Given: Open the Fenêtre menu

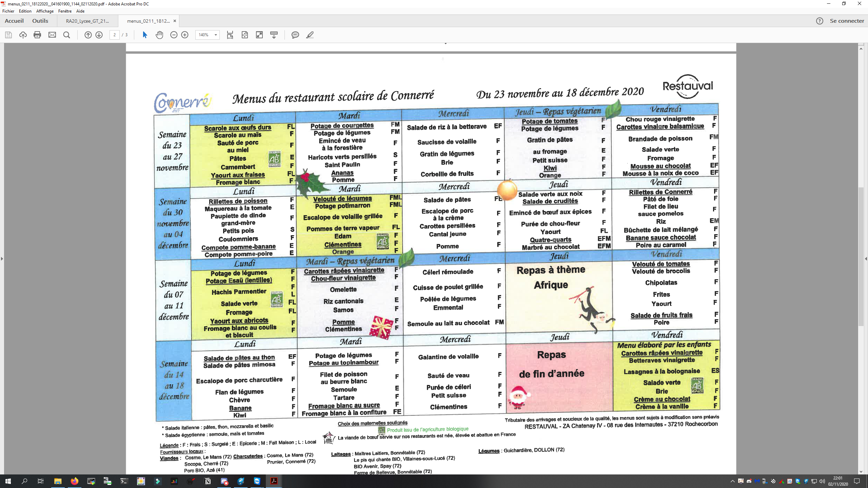Looking at the screenshot, I should pyautogui.click(x=65, y=11).
